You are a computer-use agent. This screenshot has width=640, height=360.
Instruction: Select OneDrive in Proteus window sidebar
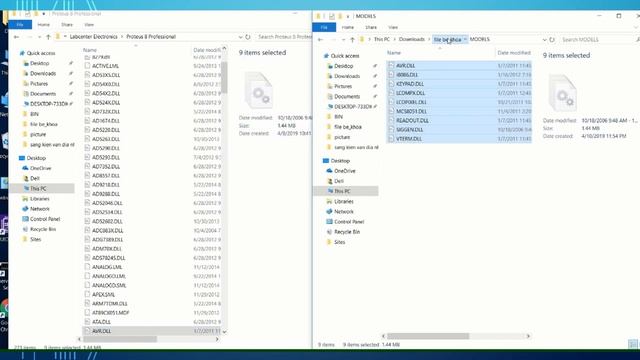click(x=40, y=168)
